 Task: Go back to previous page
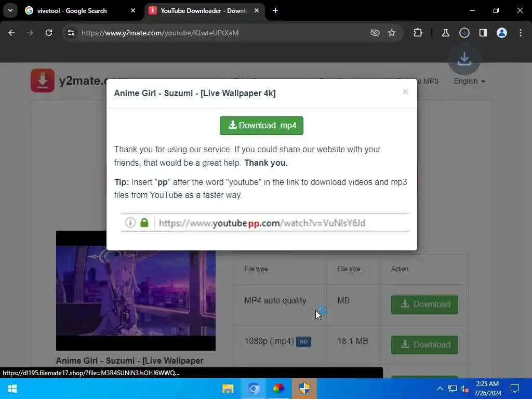pyautogui.click(x=11, y=33)
